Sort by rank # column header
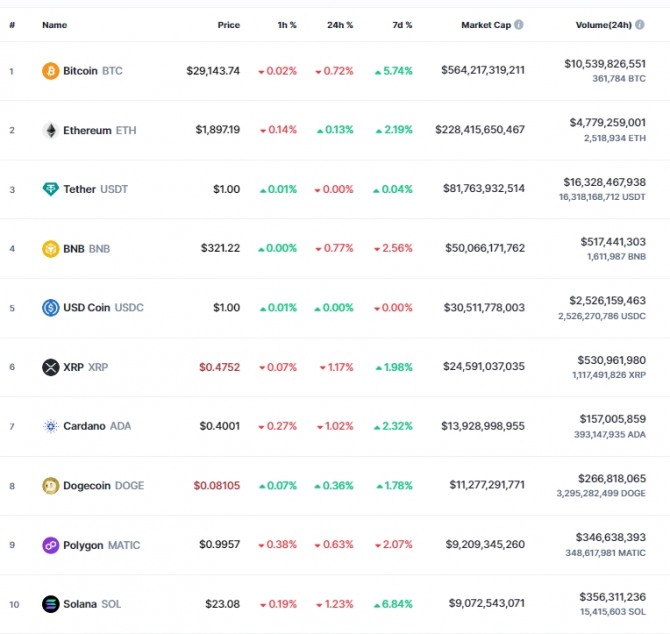This screenshot has height=634, width=670. point(12,25)
